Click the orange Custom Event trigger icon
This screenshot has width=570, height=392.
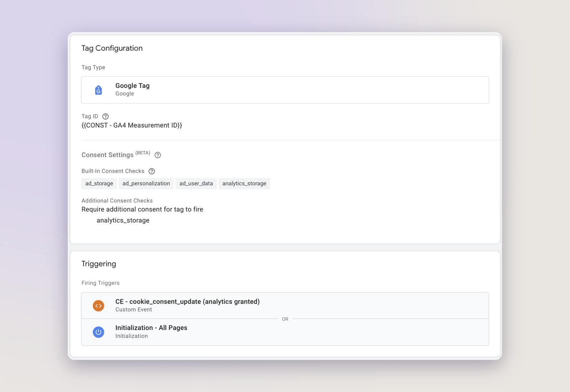click(98, 306)
